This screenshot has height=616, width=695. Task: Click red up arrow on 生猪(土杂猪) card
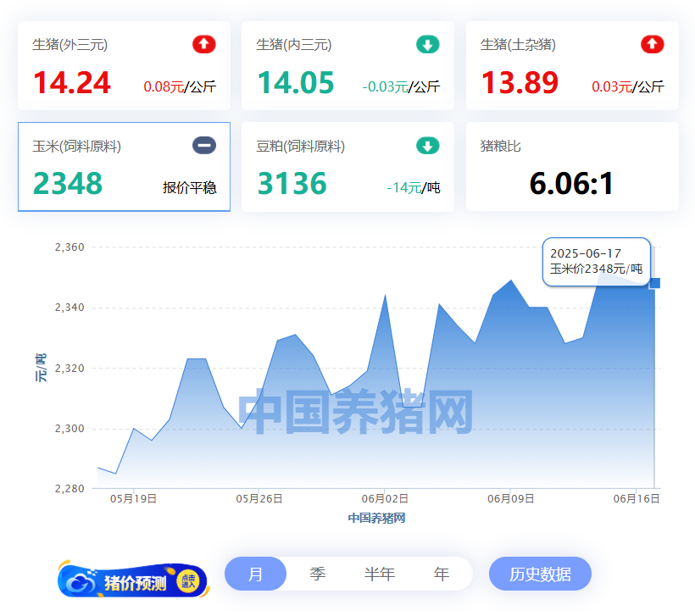pyautogui.click(x=652, y=44)
